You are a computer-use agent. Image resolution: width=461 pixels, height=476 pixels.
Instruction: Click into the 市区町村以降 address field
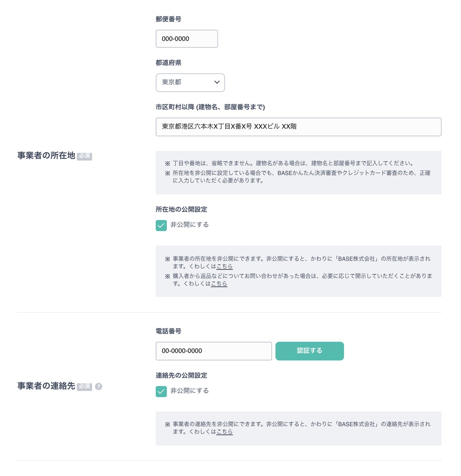[x=298, y=127]
